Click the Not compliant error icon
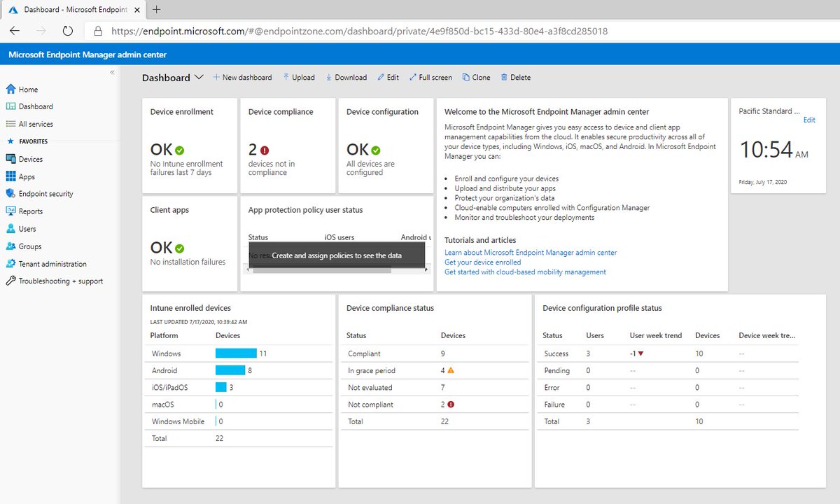The image size is (840, 504). (x=451, y=404)
